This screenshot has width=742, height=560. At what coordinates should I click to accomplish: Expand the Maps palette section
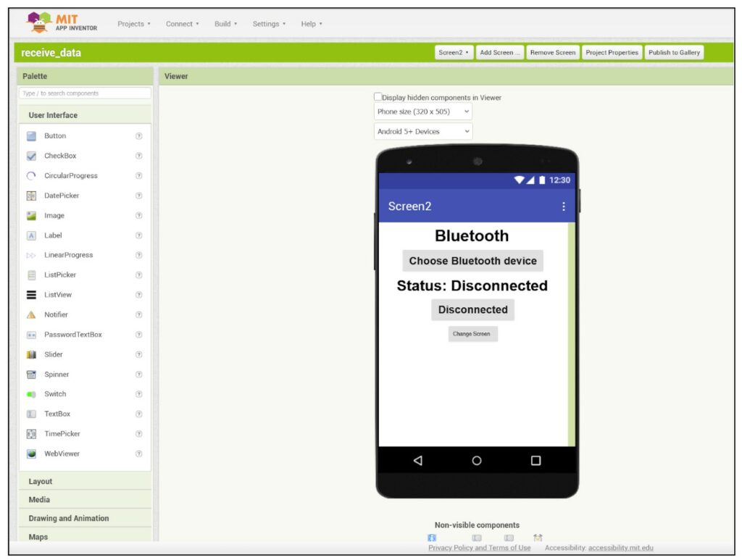click(86, 536)
